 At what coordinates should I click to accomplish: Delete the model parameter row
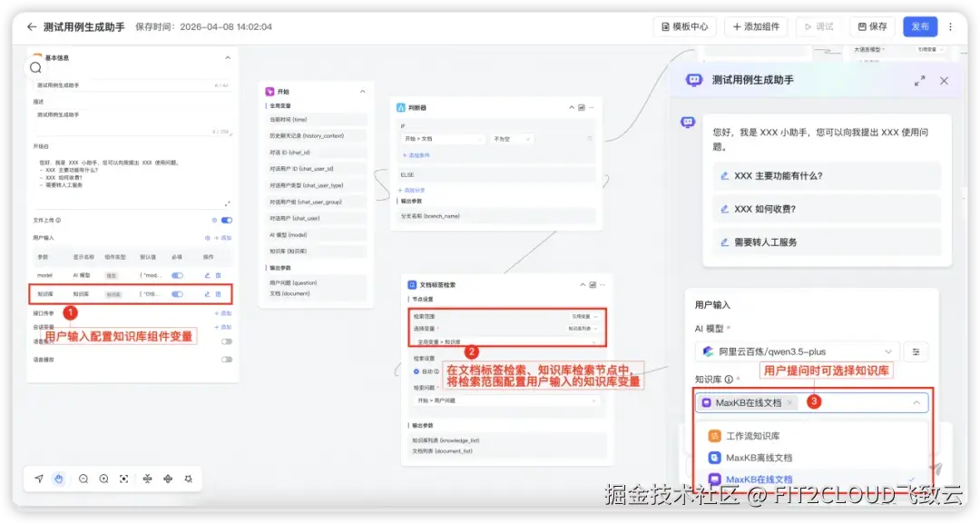click(x=218, y=275)
